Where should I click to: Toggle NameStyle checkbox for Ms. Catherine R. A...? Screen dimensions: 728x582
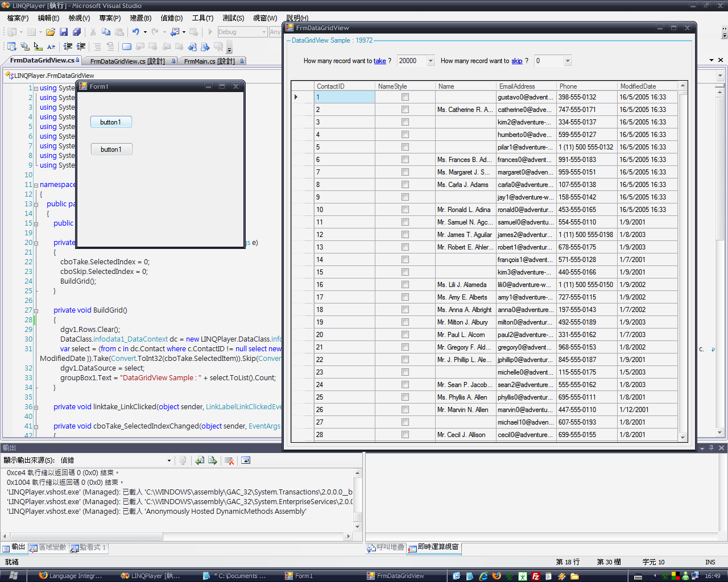405,110
